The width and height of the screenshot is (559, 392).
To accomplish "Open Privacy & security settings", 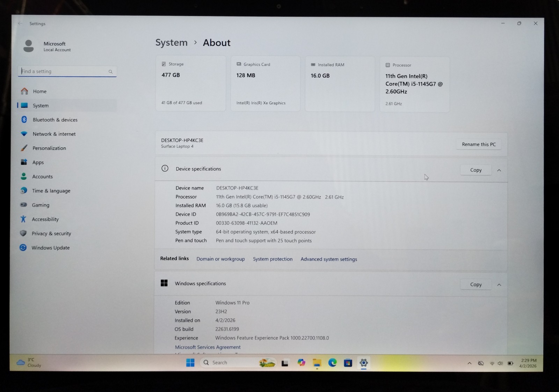I will (x=67, y=233).
